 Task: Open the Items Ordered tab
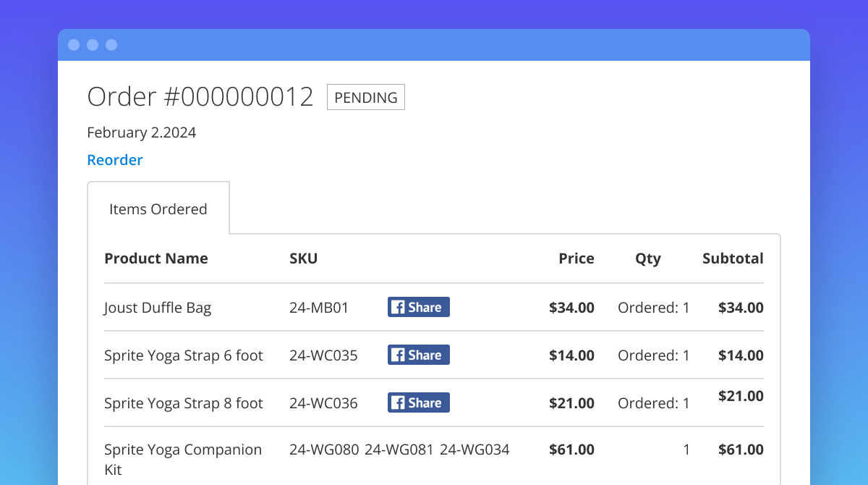coord(158,209)
